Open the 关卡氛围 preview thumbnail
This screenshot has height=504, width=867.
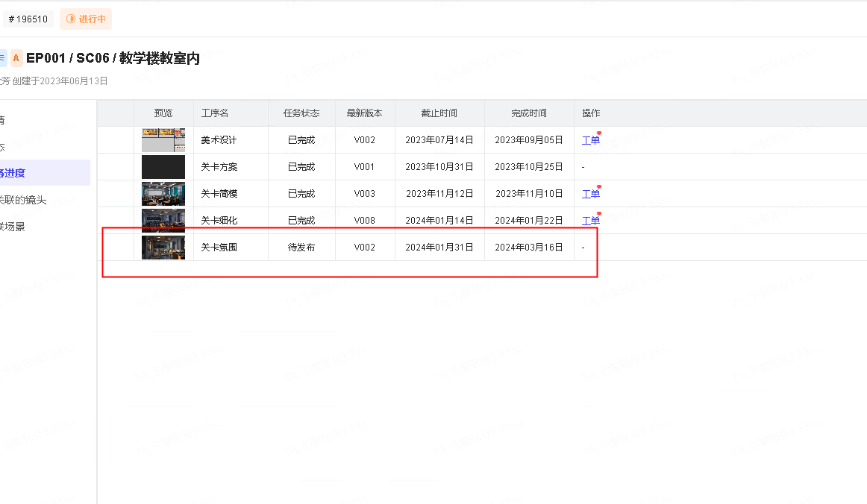point(163,248)
